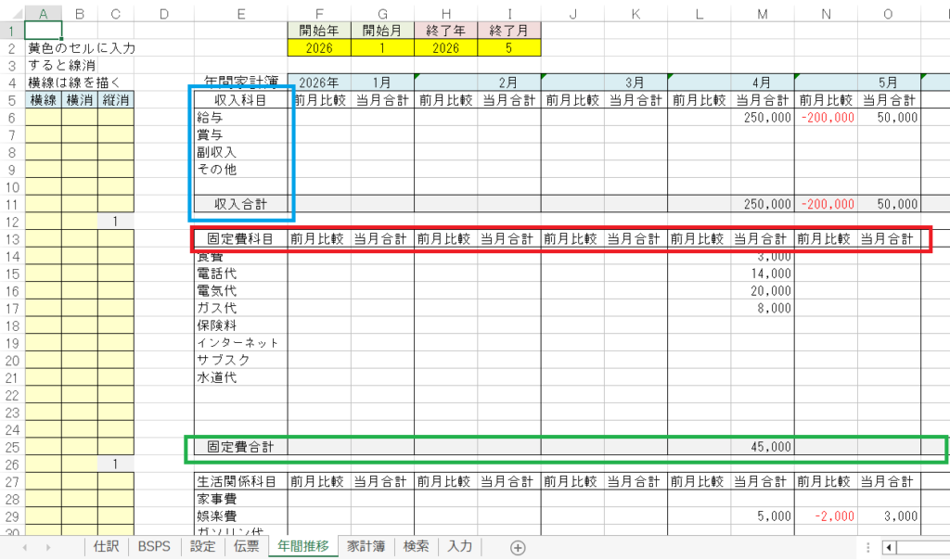Select the 収入合計 label cell
The image size is (950, 560).
240,204
